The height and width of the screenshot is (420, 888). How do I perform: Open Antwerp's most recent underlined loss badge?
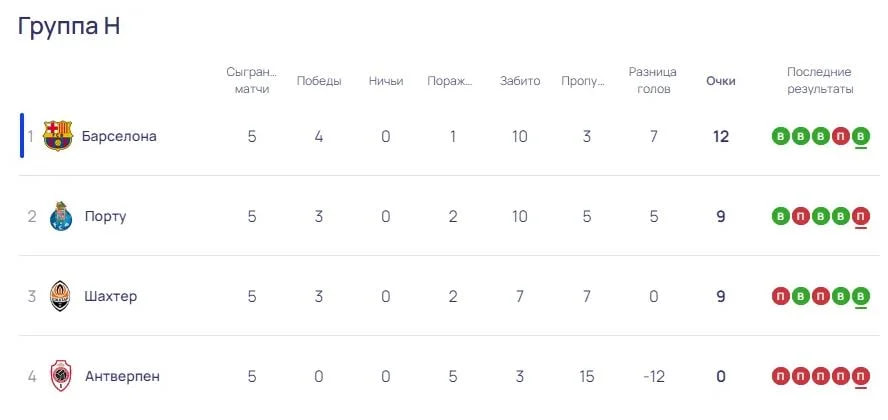[x=861, y=376]
